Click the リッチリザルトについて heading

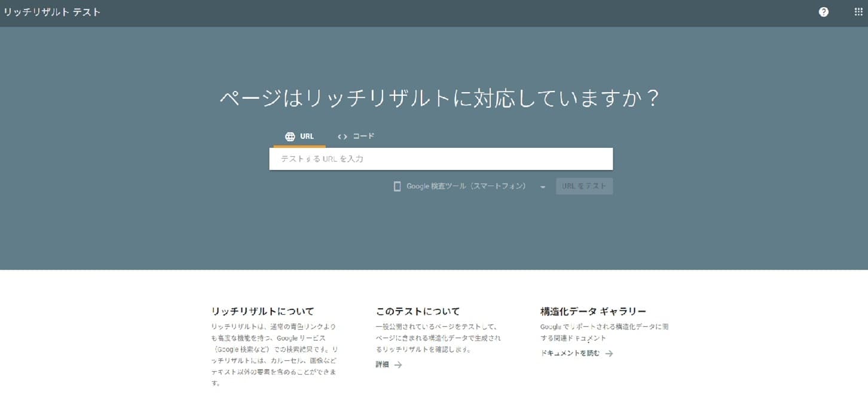262,311
